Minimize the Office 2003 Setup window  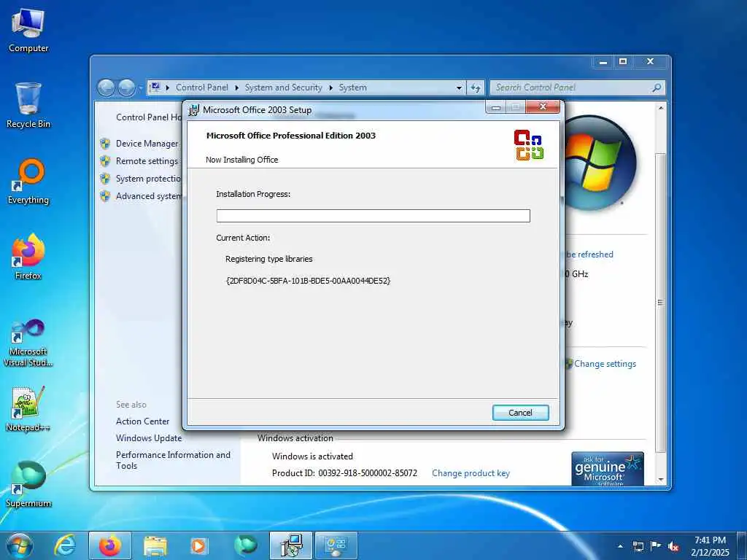pyautogui.click(x=495, y=107)
